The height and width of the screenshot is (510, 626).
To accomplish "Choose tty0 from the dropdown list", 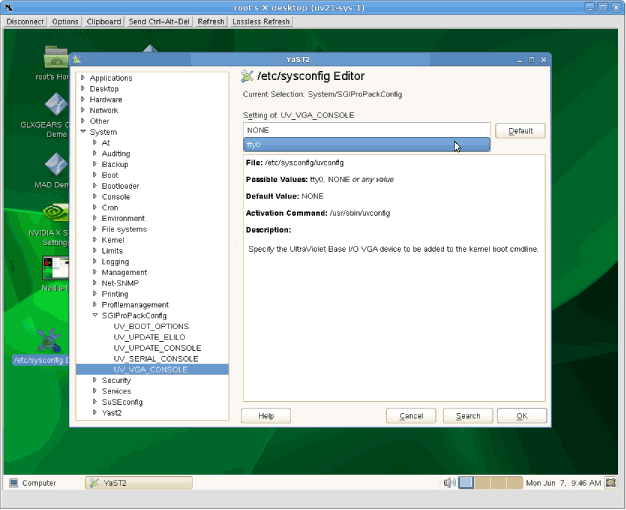I will click(x=366, y=145).
